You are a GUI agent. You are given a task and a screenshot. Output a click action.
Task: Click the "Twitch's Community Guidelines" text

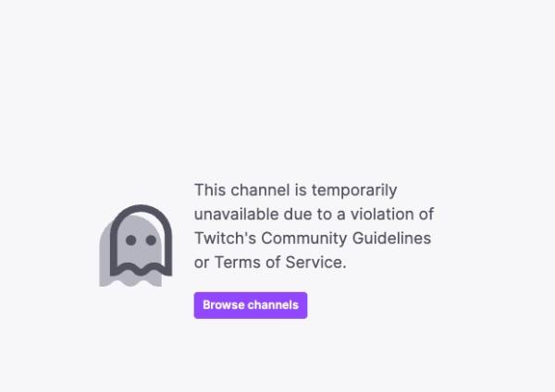(313, 239)
